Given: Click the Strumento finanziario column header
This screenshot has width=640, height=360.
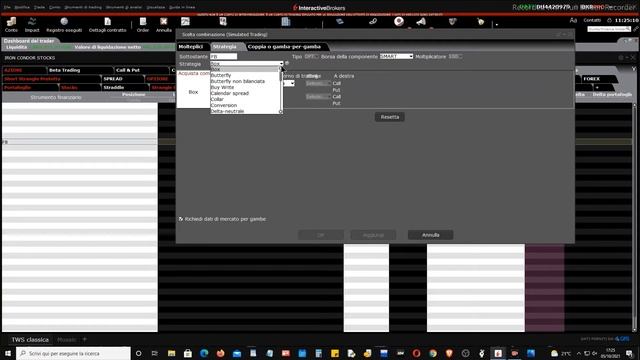Looking at the screenshot, I should coord(56,98).
